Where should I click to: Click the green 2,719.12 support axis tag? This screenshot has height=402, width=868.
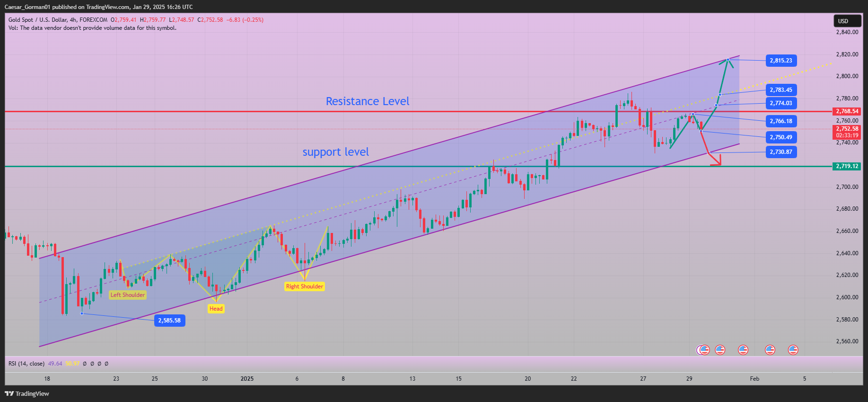[x=847, y=166]
